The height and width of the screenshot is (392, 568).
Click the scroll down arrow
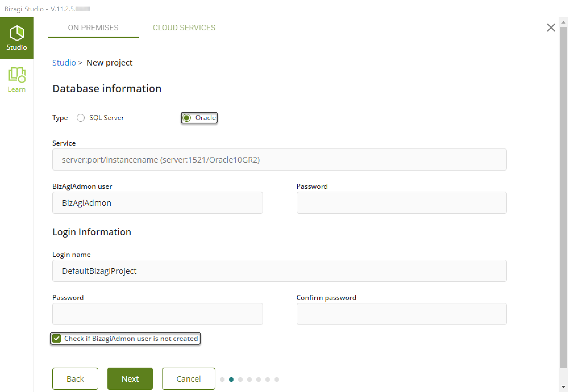563,387
